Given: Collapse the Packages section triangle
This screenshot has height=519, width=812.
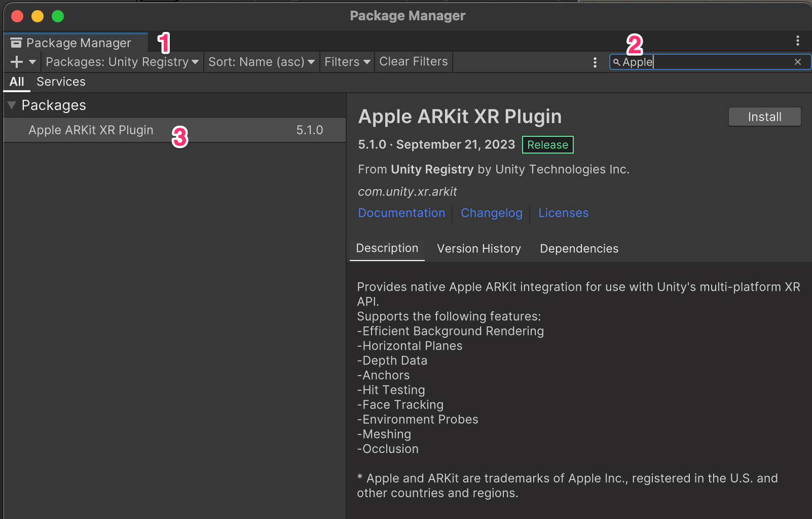Looking at the screenshot, I should (x=11, y=105).
